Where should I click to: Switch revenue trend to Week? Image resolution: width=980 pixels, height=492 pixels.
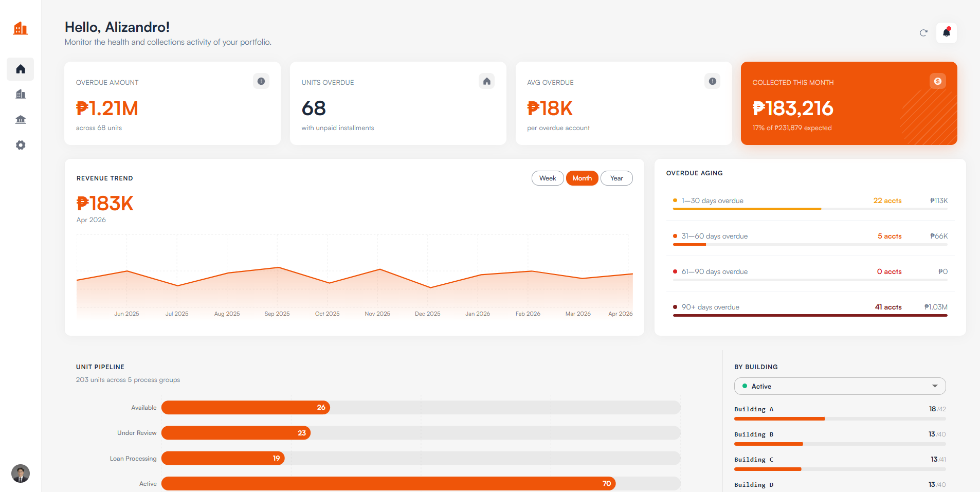548,178
